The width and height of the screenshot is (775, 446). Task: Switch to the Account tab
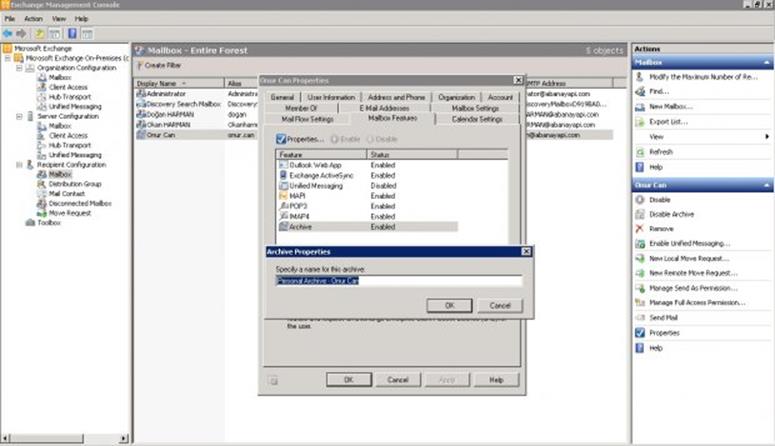pyautogui.click(x=500, y=97)
